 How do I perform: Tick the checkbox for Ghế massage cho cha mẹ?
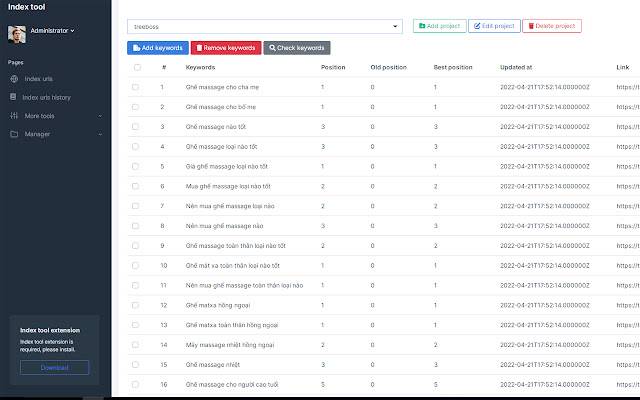(x=136, y=87)
